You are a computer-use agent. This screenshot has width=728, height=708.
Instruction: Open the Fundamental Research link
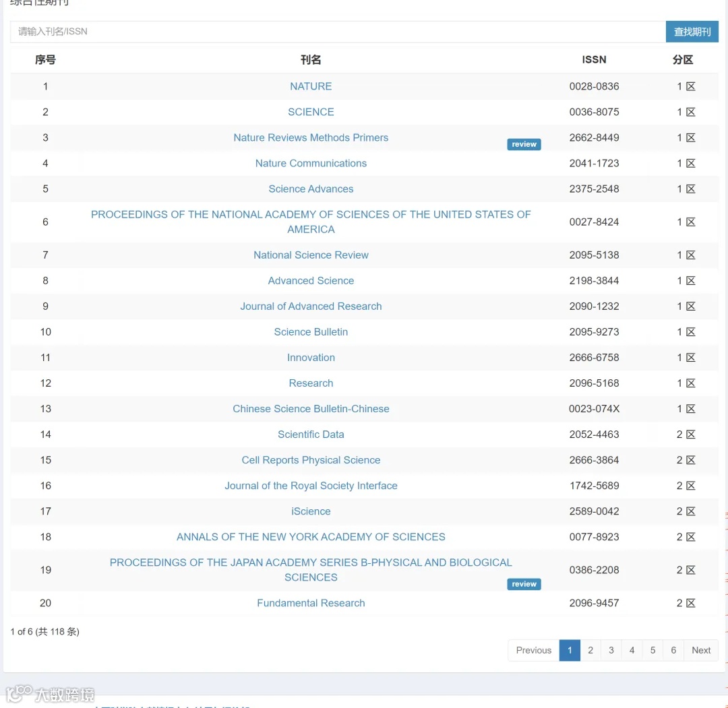pos(311,603)
